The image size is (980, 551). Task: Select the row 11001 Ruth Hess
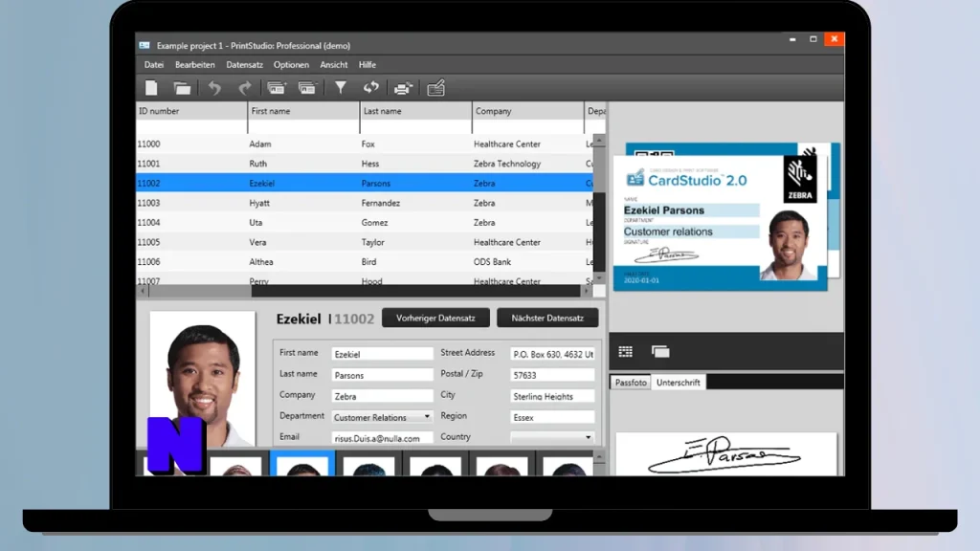365,164
